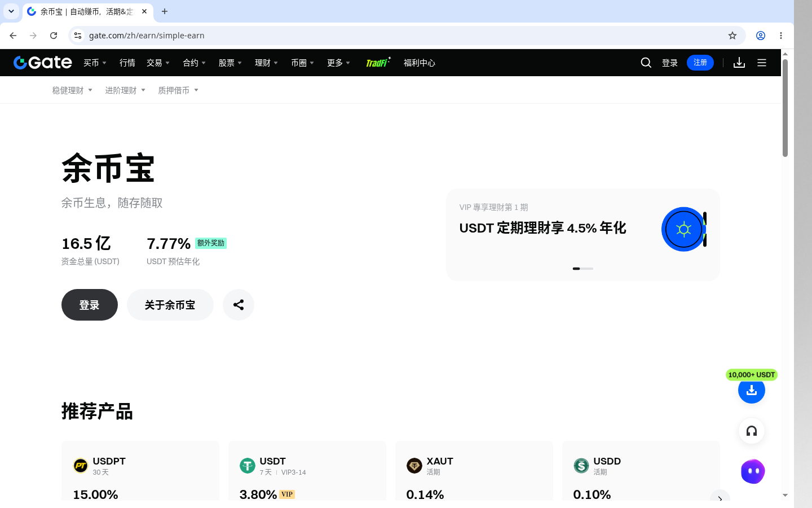Expand the 更多 dropdown menu
The image size is (812, 508).
[x=338, y=63]
